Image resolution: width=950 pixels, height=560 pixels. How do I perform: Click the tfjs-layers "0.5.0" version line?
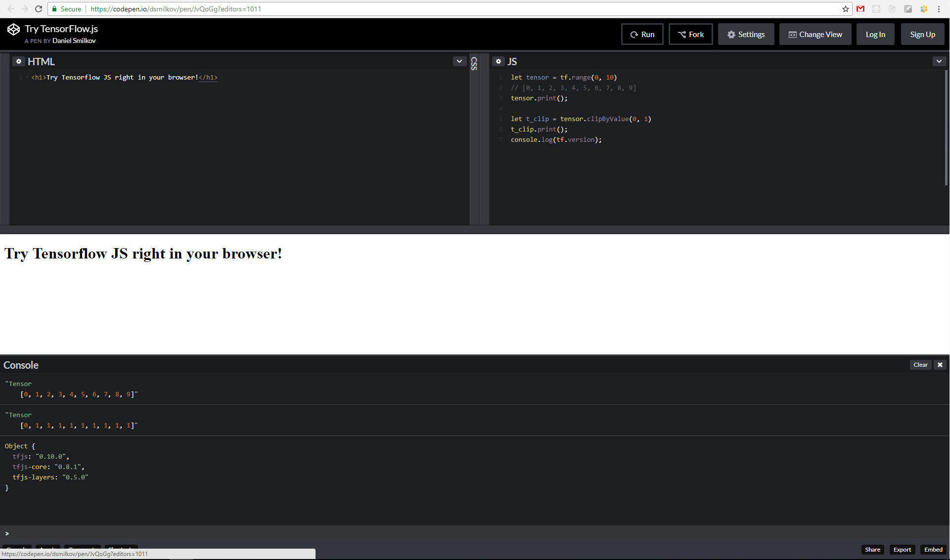click(50, 477)
